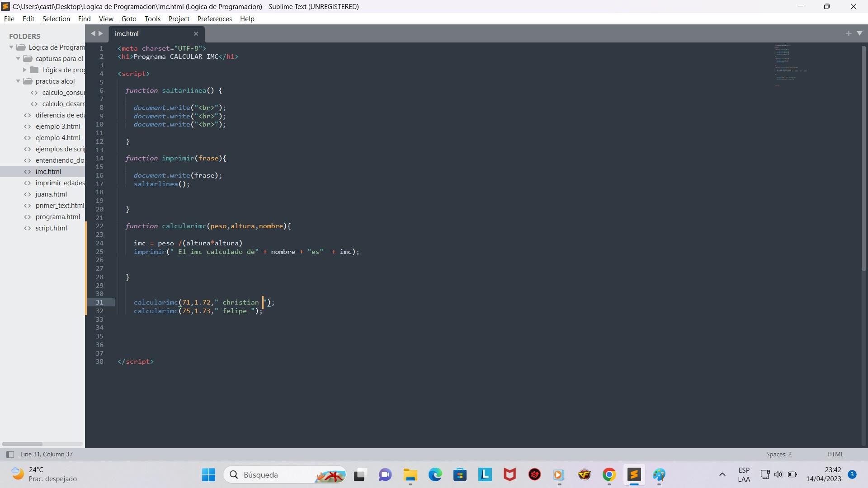Open the blue L app on taskbar
This screenshot has height=488, width=868.
point(485,475)
